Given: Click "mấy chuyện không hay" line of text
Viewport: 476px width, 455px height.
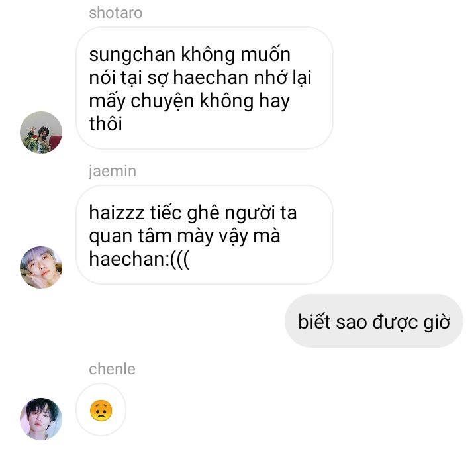Looking at the screenshot, I should 189,101.
